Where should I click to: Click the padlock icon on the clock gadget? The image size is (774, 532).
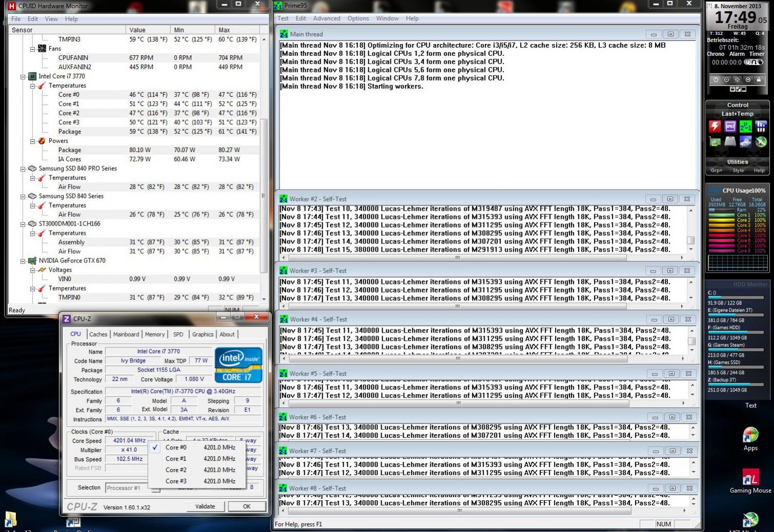[x=759, y=80]
